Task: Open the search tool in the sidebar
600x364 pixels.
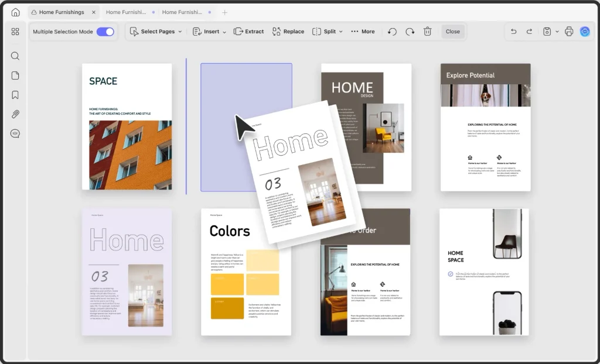Action: click(x=15, y=56)
